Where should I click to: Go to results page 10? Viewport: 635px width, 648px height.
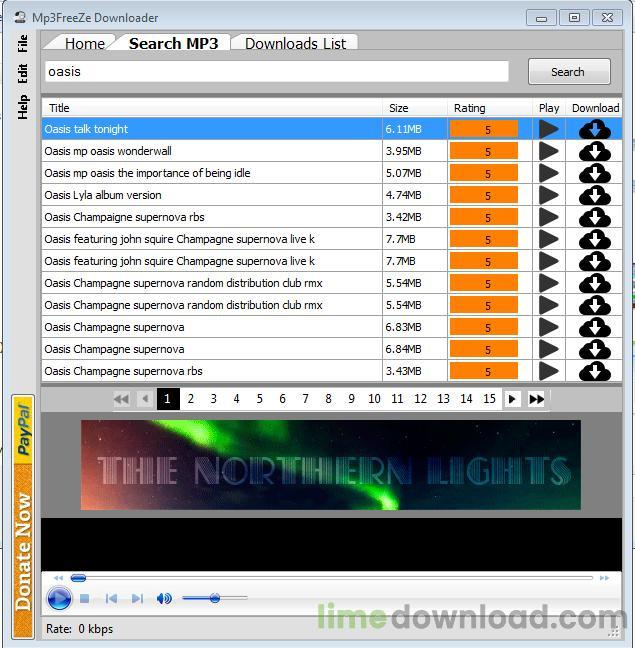pos(374,399)
